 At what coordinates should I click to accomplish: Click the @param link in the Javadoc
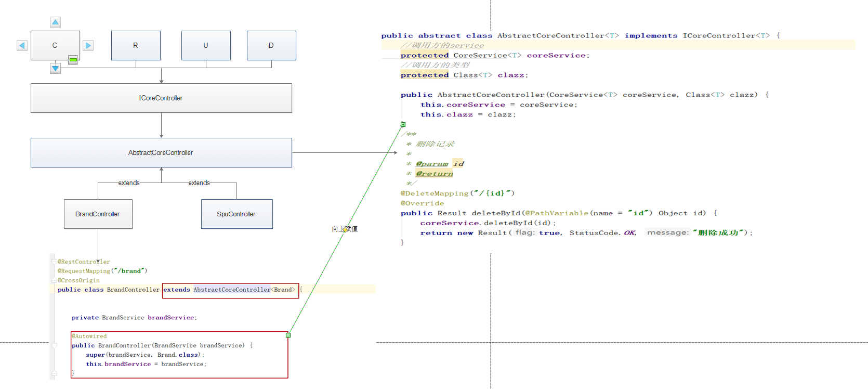coord(432,164)
